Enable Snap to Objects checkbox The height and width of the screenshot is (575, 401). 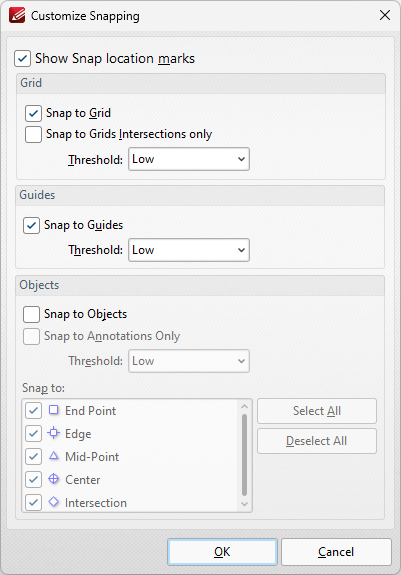pos(31,314)
